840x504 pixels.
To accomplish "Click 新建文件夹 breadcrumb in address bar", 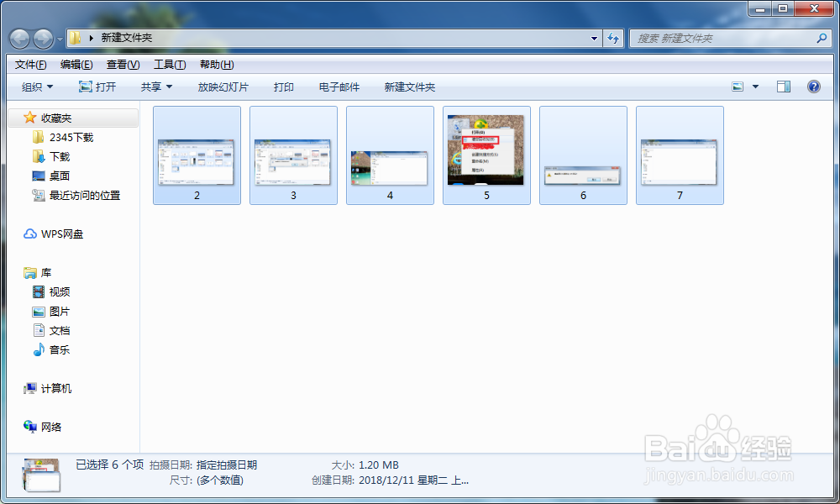I will [127, 38].
